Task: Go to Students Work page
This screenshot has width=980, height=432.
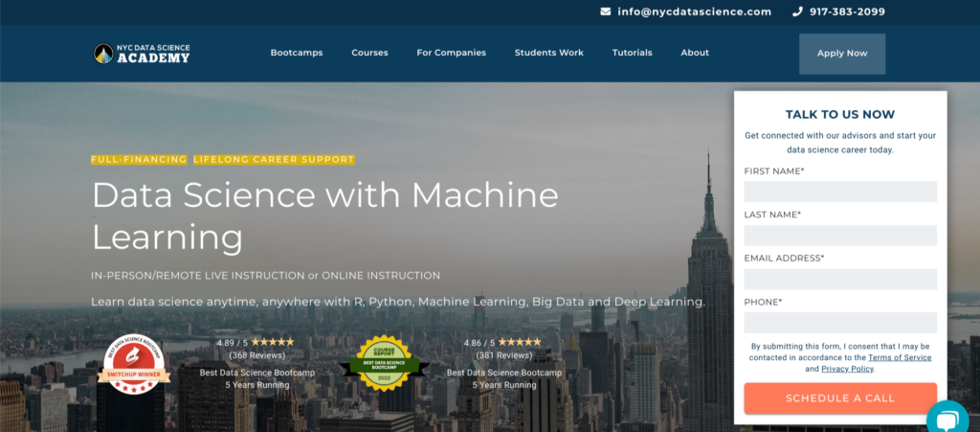Action: [548, 53]
